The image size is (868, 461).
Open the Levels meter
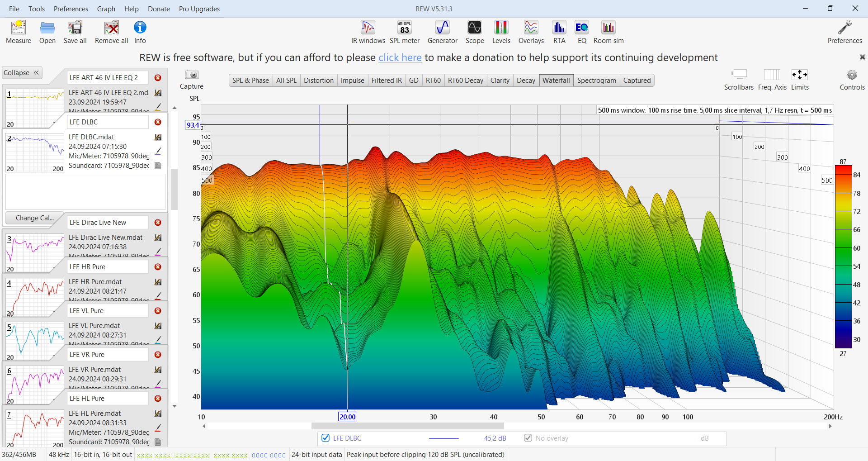[x=501, y=32]
